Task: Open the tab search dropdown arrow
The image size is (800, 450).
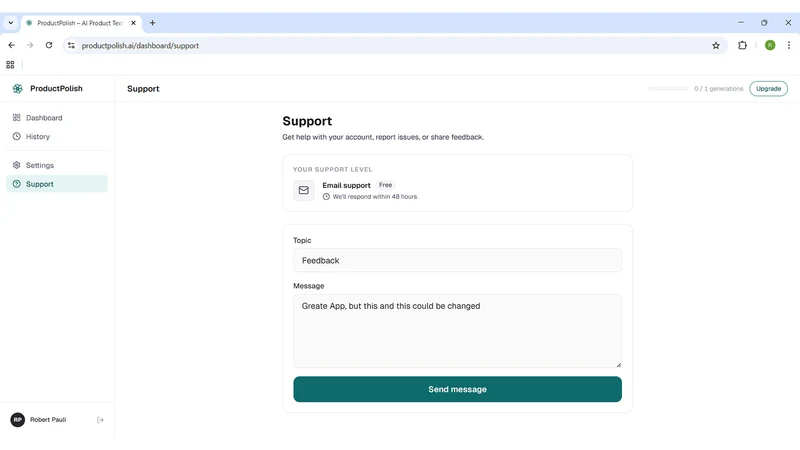Action: (11, 23)
